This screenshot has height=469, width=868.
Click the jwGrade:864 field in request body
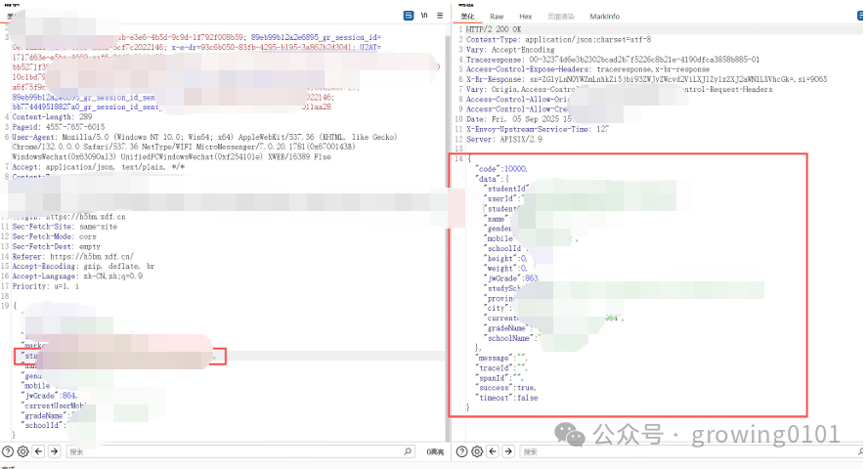coord(50,396)
